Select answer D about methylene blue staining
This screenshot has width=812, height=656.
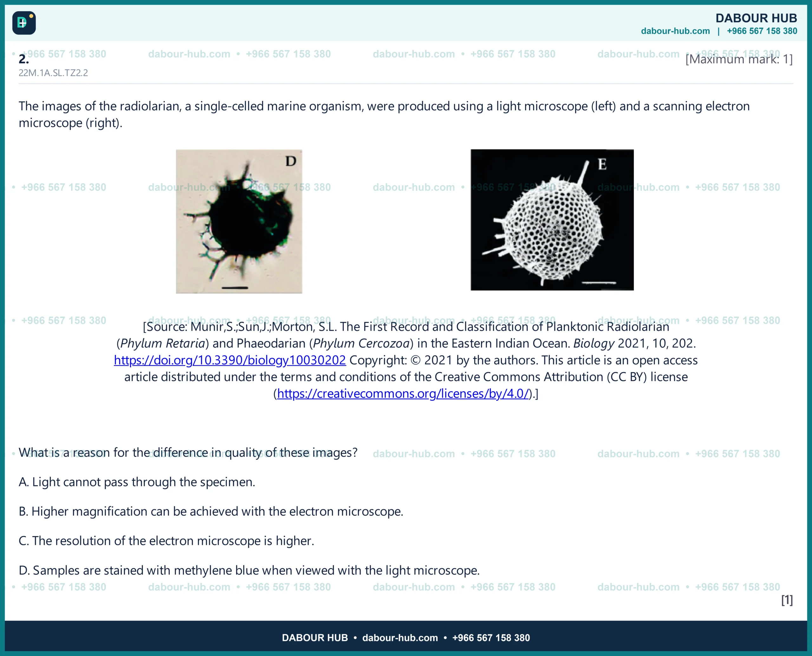click(x=249, y=571)
